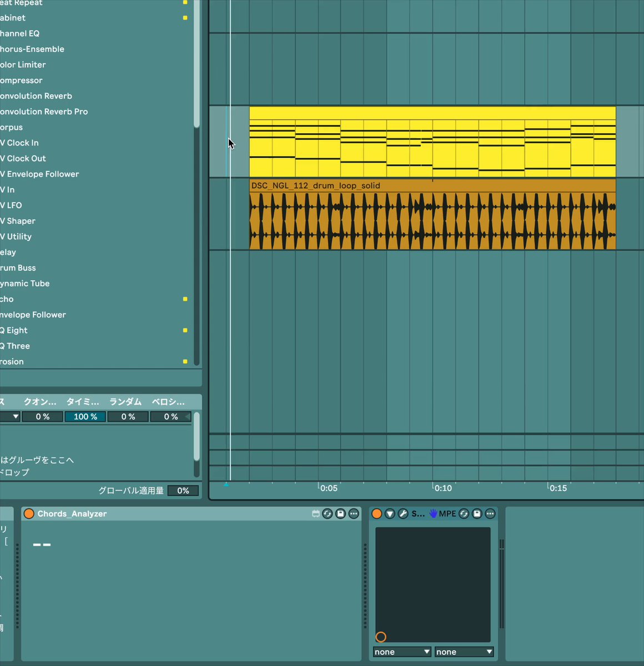
Task: Open the Chords_Analyzer Max editor icon
Action: point(315,514)
